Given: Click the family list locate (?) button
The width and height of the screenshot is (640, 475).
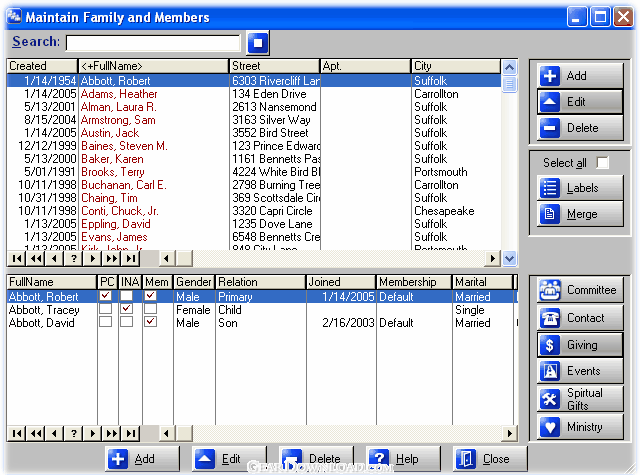Looking at the screenshot, I should [73, 258].
